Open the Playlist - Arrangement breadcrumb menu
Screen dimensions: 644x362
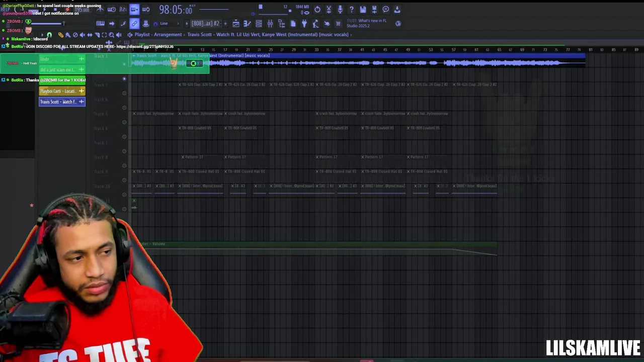coord(158,35)
